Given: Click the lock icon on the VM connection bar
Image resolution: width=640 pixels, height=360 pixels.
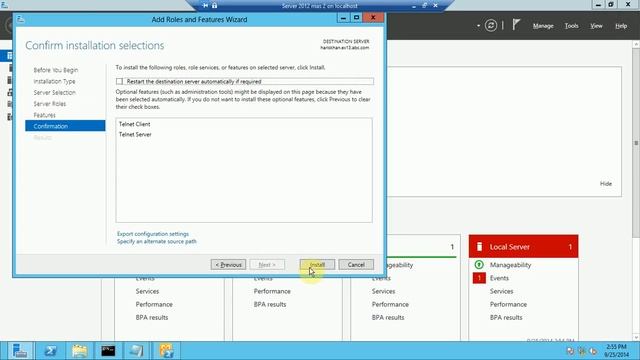Looking at the screenshot, I should (214, 6).
